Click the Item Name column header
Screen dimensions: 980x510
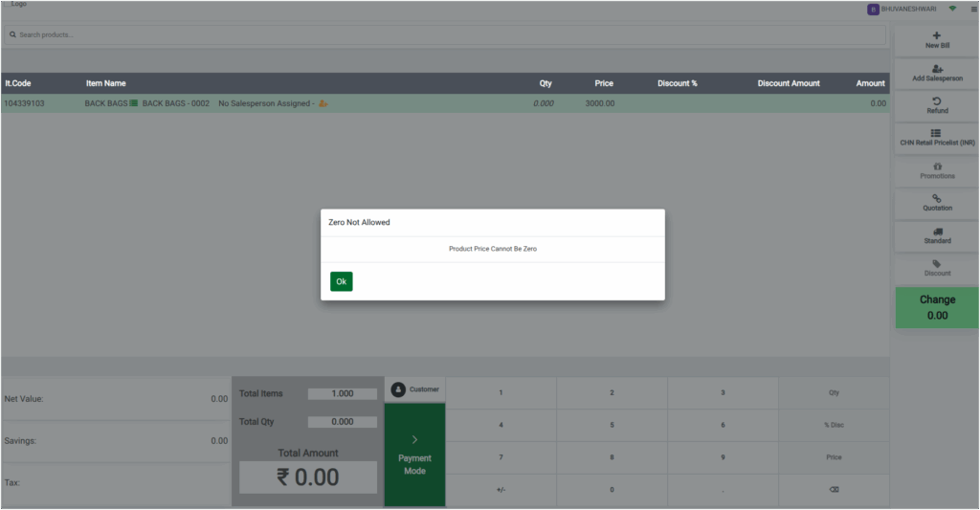105,83
